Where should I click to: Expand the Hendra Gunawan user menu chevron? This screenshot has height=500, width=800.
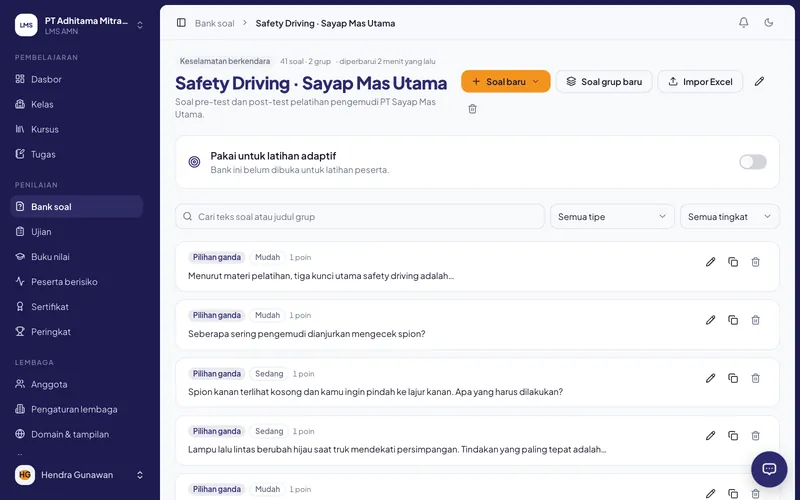140,475
